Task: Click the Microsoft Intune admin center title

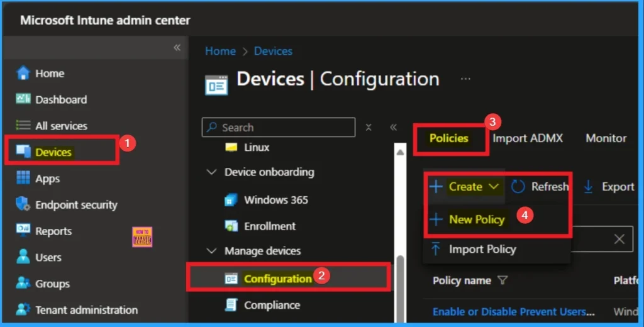Action: tap(105, 20)
